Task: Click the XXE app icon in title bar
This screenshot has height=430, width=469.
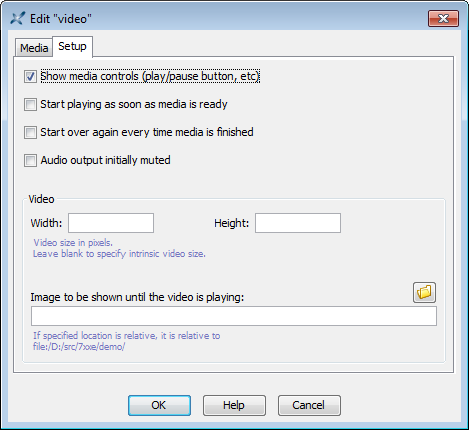Action: [x=17, y=19]
